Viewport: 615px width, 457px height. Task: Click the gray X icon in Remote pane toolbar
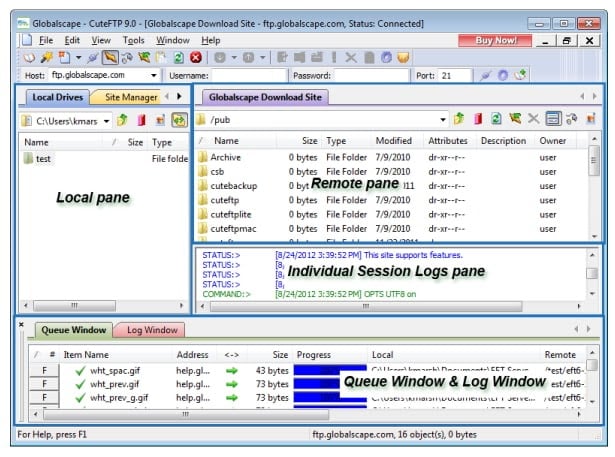533,118
